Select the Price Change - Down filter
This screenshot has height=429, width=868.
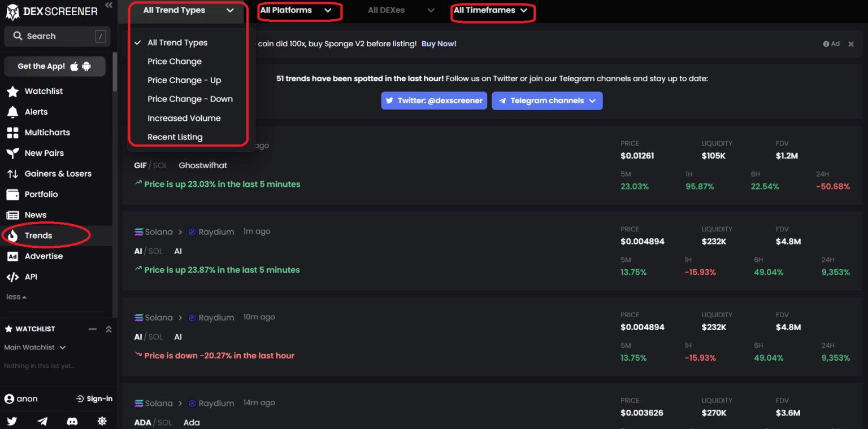(x=190, y=99)
